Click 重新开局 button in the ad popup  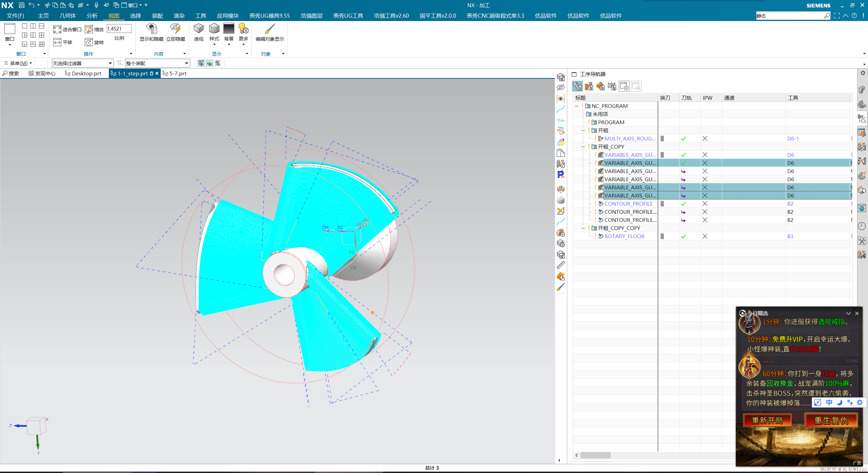(x=767, y=420)
